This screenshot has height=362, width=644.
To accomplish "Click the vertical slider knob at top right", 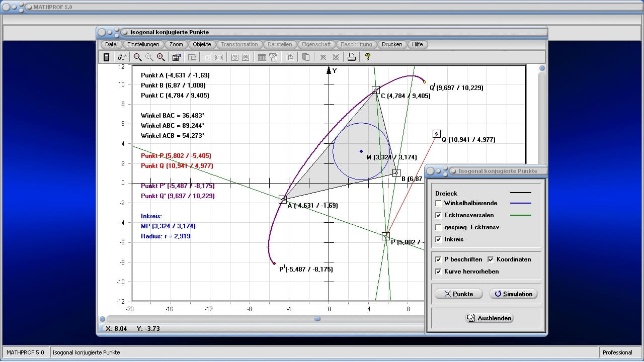I will [542, 68].
